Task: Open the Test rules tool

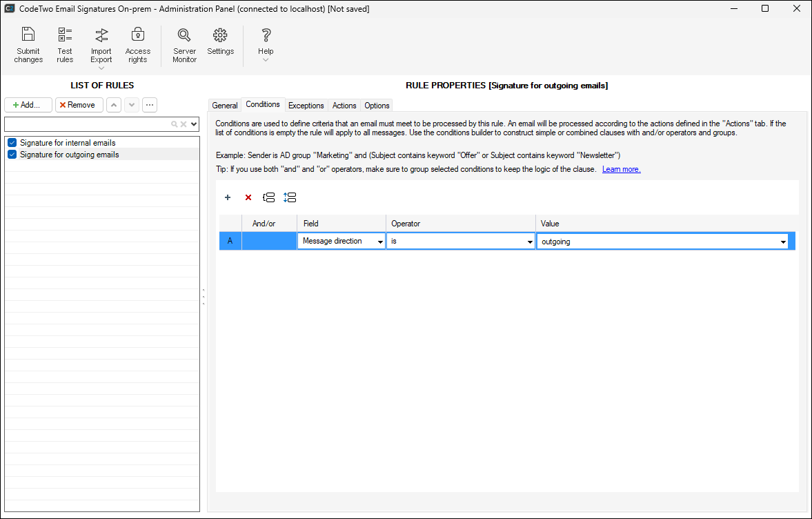Action: click(65, 36)
